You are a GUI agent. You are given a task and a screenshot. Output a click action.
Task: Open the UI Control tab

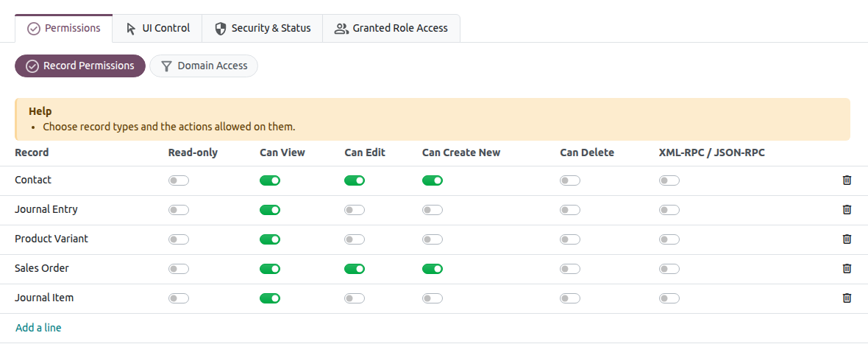[x=157, y=28]
